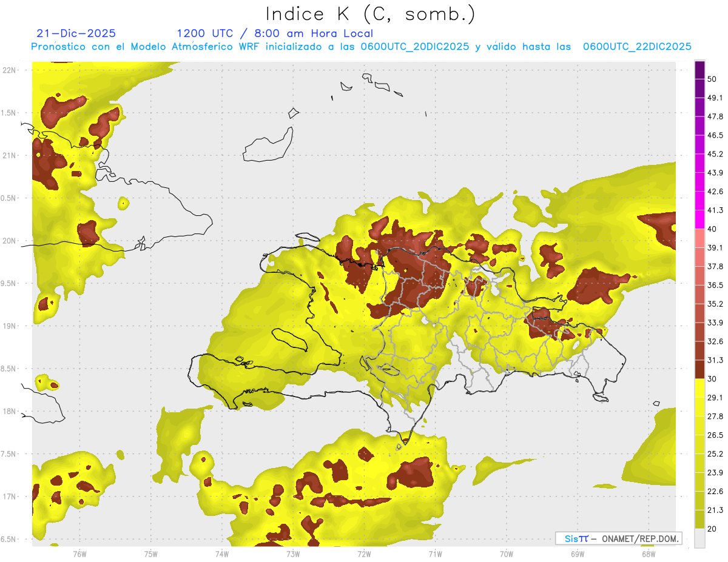This screenshot has height=562, width=728.
Task: Select the "69W" longitude axis label
Action: 577,554
